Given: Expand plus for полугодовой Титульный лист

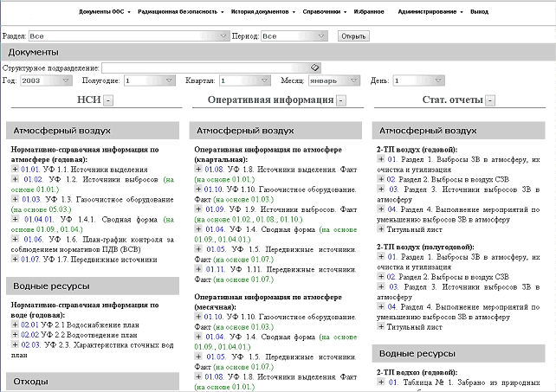Looking at the screenshot, I should [x=381, y=326].
